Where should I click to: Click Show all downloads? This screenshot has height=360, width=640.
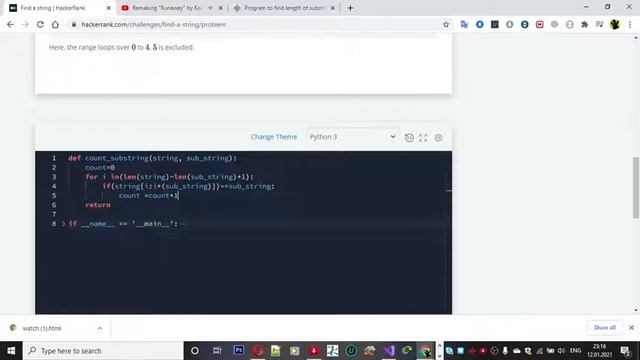(x=604, y=328)
